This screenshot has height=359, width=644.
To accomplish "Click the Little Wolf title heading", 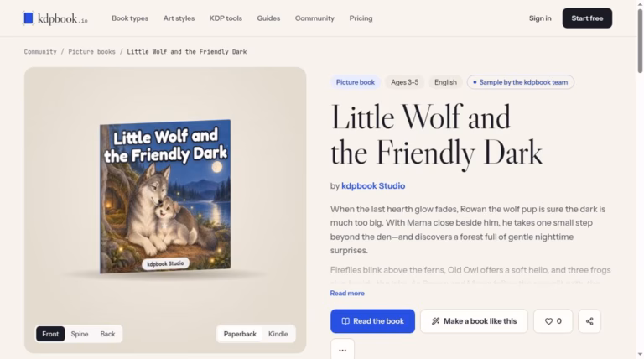I will coord(436,136).
